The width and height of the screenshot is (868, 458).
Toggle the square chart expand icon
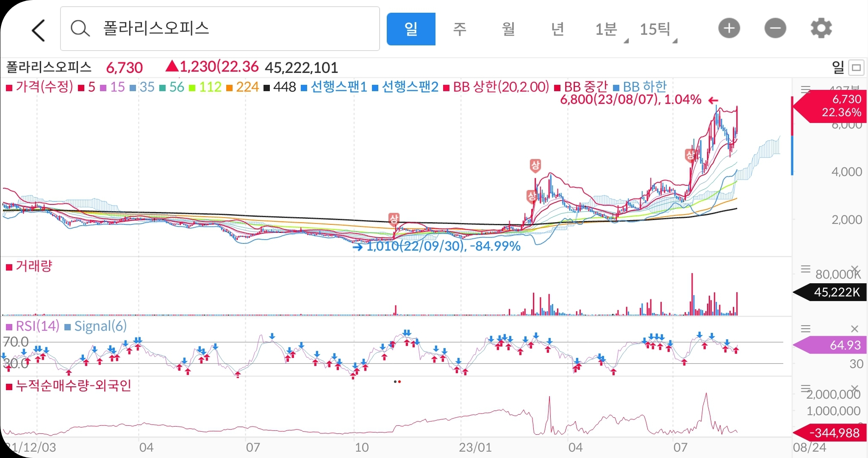pyautogui.click(x=857, y=67)
